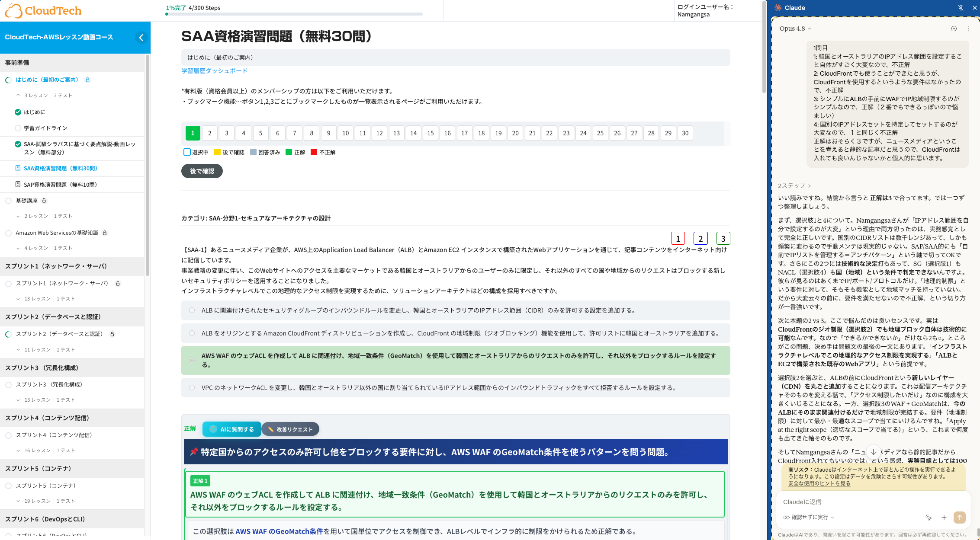Click lock icon beside スプリント1（ネットワーク・サーバ）
This screenshot has height=540, width=980.
(x=118, y=283)
